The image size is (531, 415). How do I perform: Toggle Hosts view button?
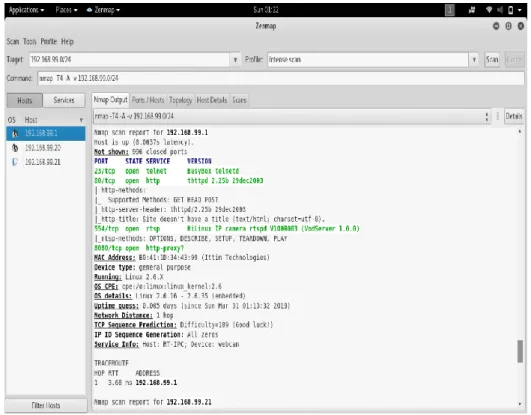click(24, 100)
